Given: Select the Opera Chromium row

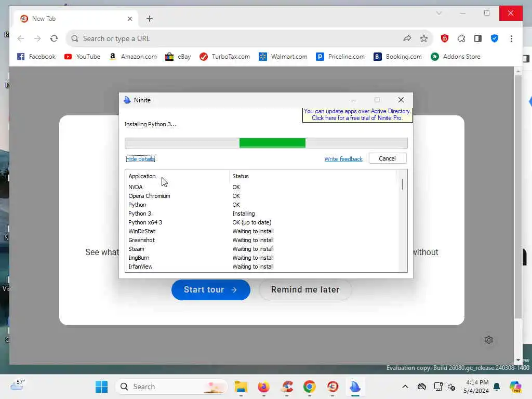Looking at the screenshot, I should coord(261,196).
